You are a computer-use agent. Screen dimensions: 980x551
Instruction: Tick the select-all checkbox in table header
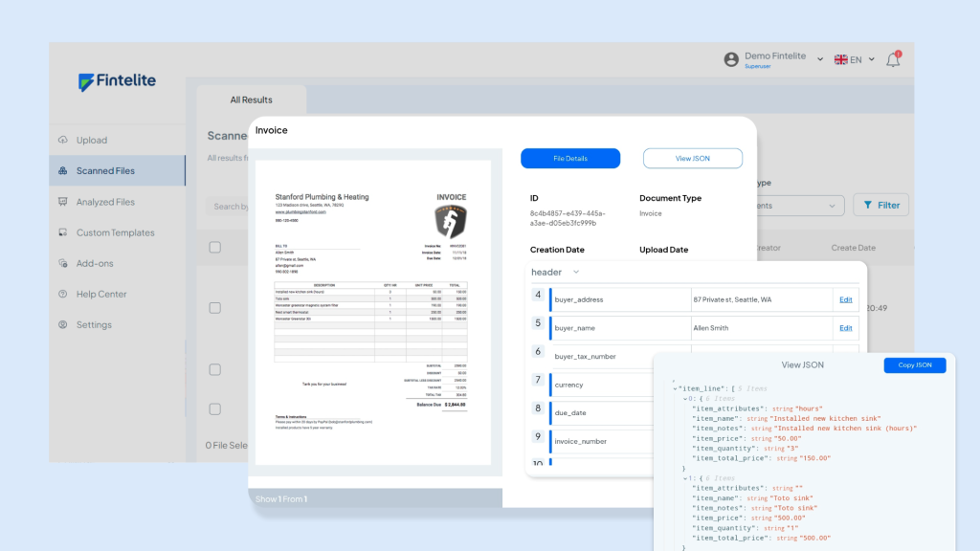coord(215,247)
